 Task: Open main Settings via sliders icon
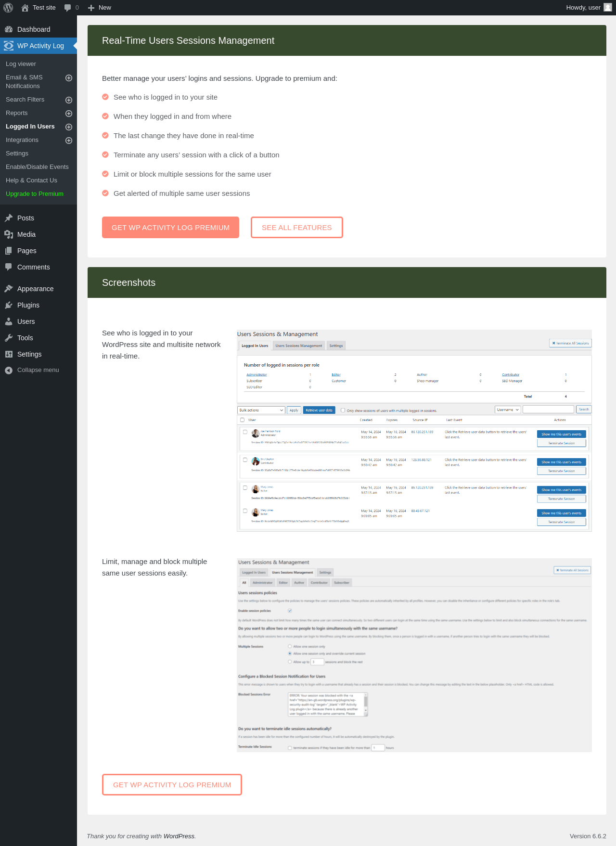(9, 354)
